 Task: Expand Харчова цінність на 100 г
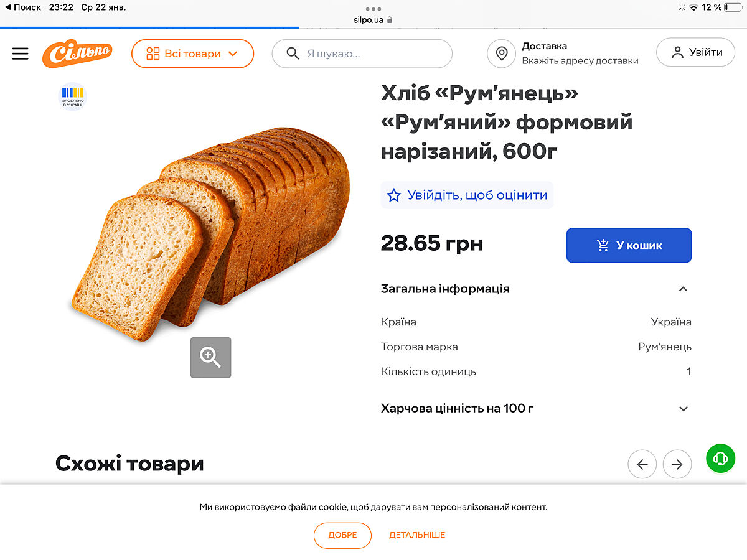pos(683,409)
